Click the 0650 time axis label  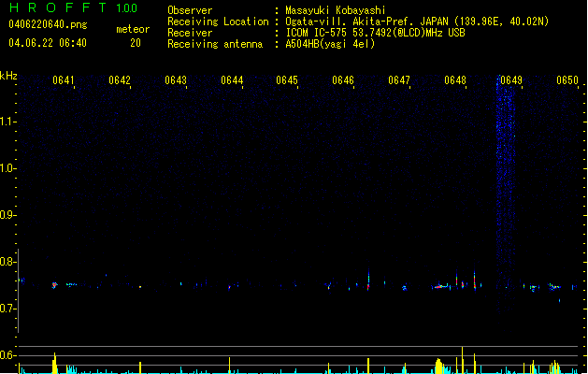pos(567,80)
